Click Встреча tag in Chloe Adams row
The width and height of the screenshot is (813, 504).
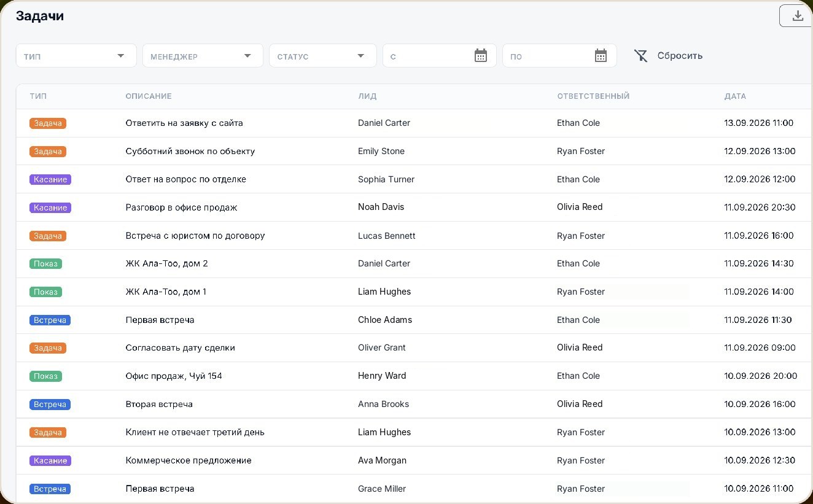pyautogui.click(x=50, y=320)
